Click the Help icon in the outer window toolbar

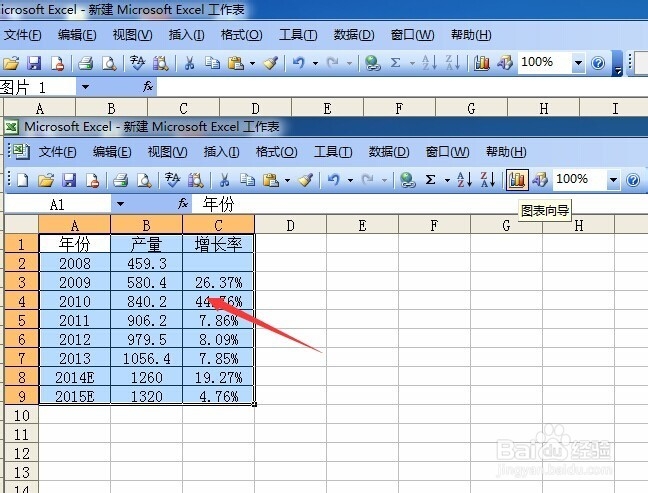click(598, 63)
